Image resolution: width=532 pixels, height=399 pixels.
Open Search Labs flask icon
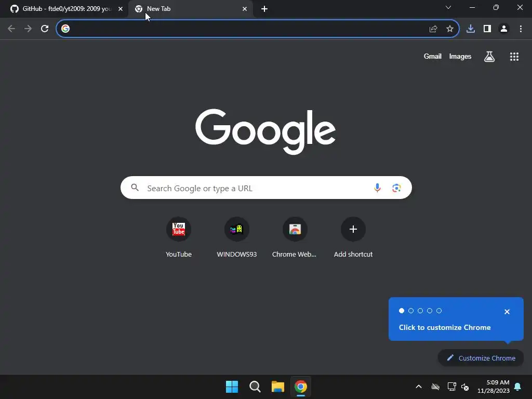489,57
